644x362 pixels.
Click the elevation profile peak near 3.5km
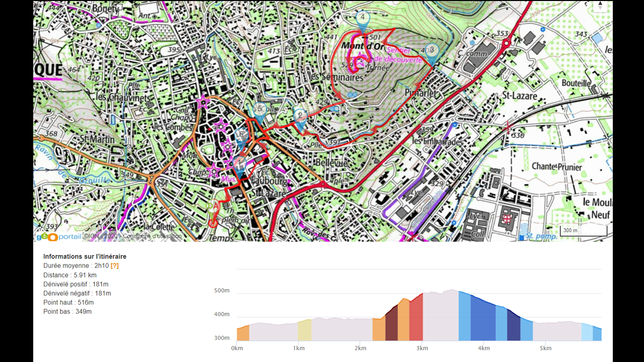click(x=452, y=291)
